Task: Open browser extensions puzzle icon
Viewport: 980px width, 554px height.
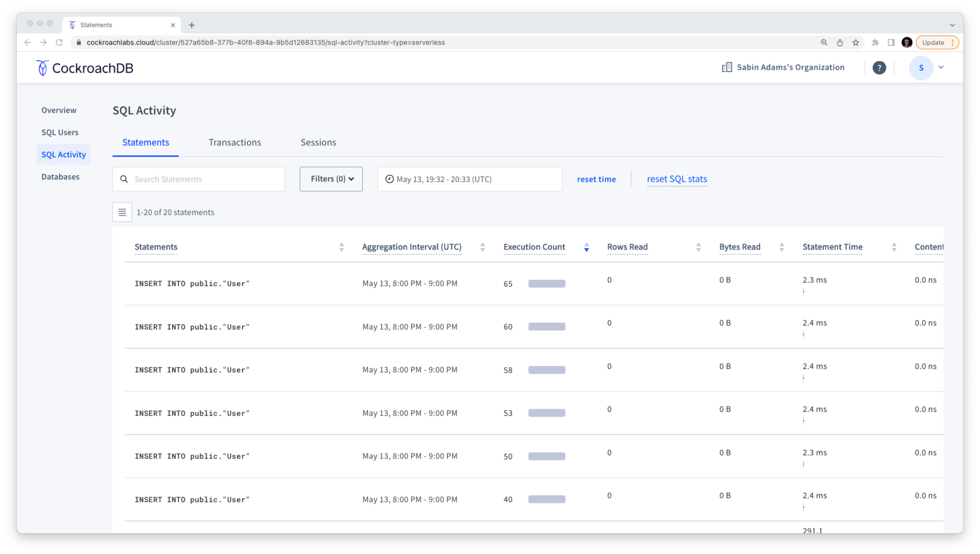Action: [x=875, y=43]
